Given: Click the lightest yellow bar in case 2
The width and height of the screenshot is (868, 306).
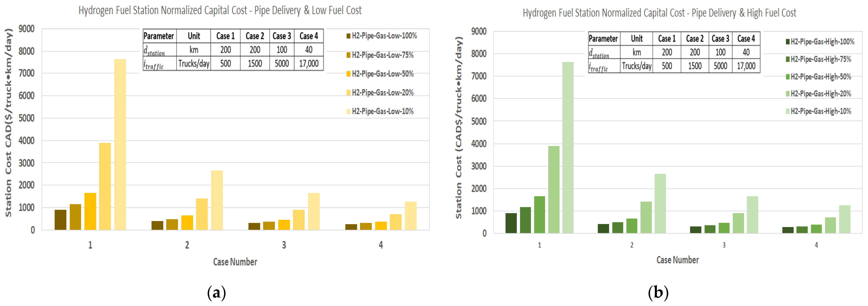Looking at the screenshot, I should point(217,200).
